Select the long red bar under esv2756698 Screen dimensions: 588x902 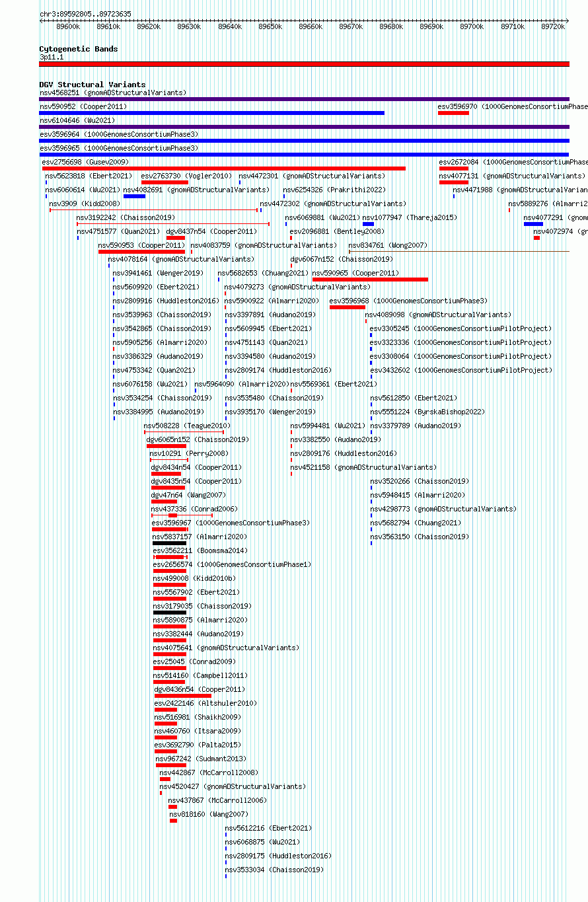tap(224, 169)
